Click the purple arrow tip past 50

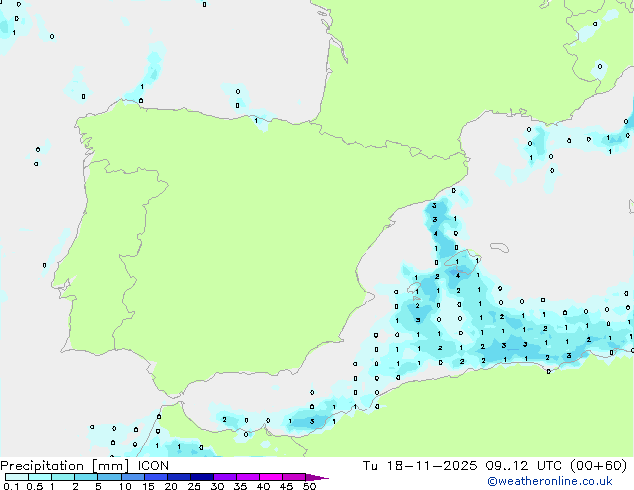(x=317, y=477)
